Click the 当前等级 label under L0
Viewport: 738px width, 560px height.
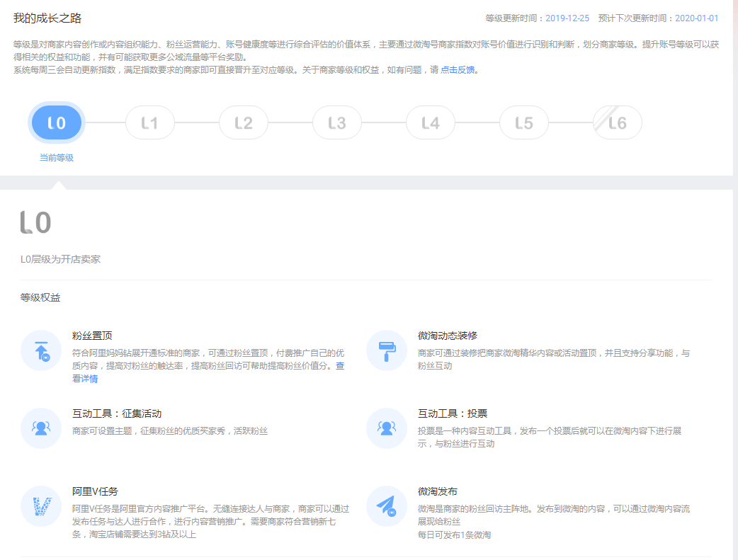(x=57, y=158)
